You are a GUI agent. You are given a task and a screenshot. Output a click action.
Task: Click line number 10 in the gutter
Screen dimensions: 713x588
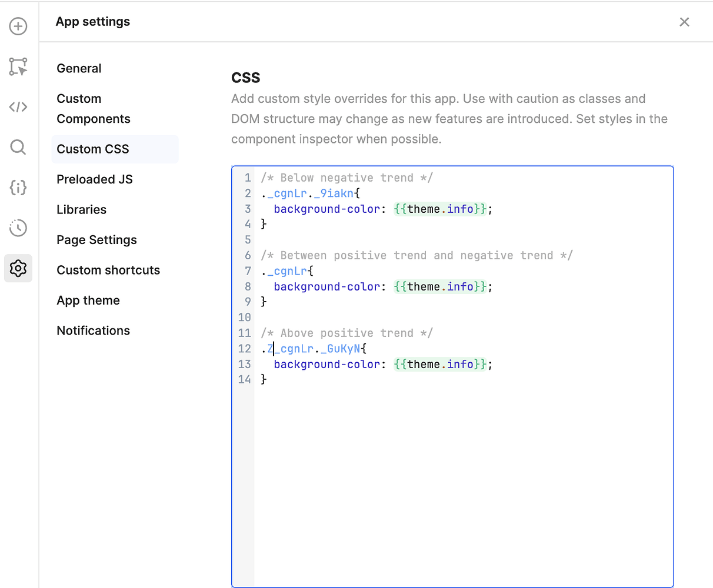244,318
